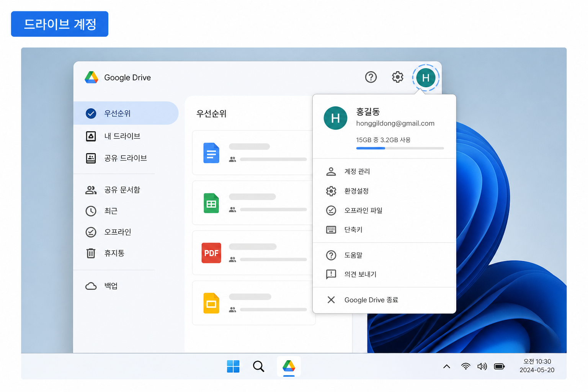Open taskbar search magnifier
This screenshot has height=392, width=588.
pos(258,366)
